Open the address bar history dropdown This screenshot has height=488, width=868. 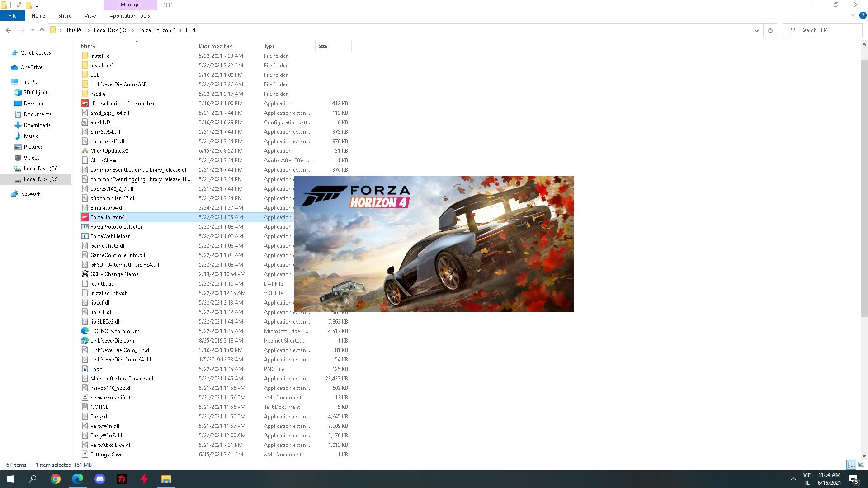coord(757,30)
